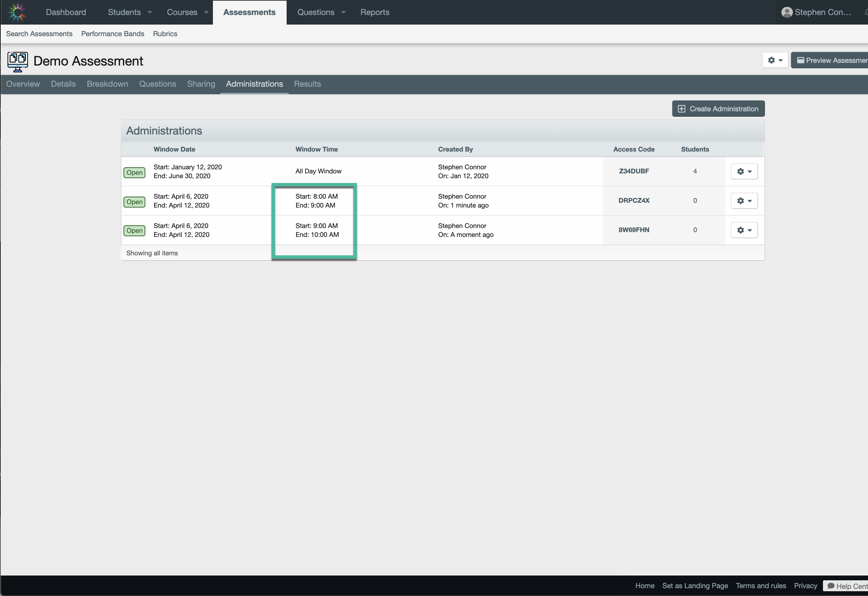Select the Administrations tab

coord(254,84)
